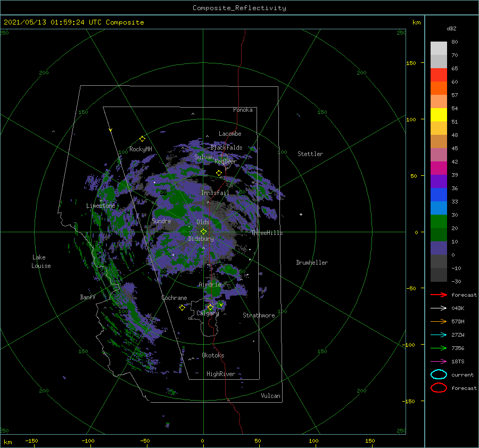The width and height of the screenshot is (479, 448).
Task: Click the yellow diamond marker at radar center
Action: click(x=203, y=232)
